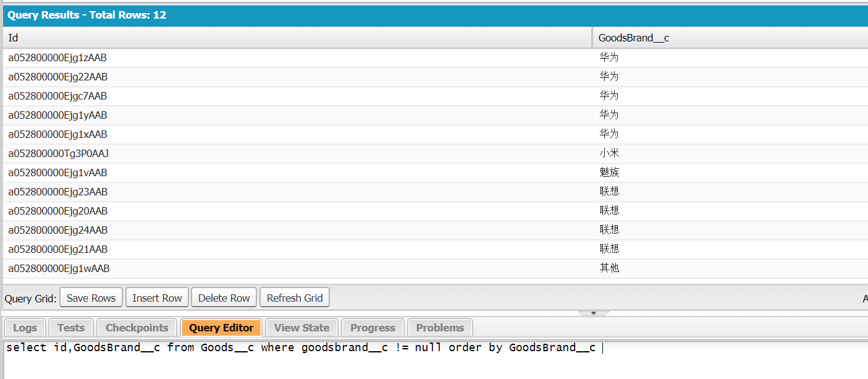868x379 pixels.
Task: Select Id cell a052800000Ejg1wAAB
Action: [297, 268]
